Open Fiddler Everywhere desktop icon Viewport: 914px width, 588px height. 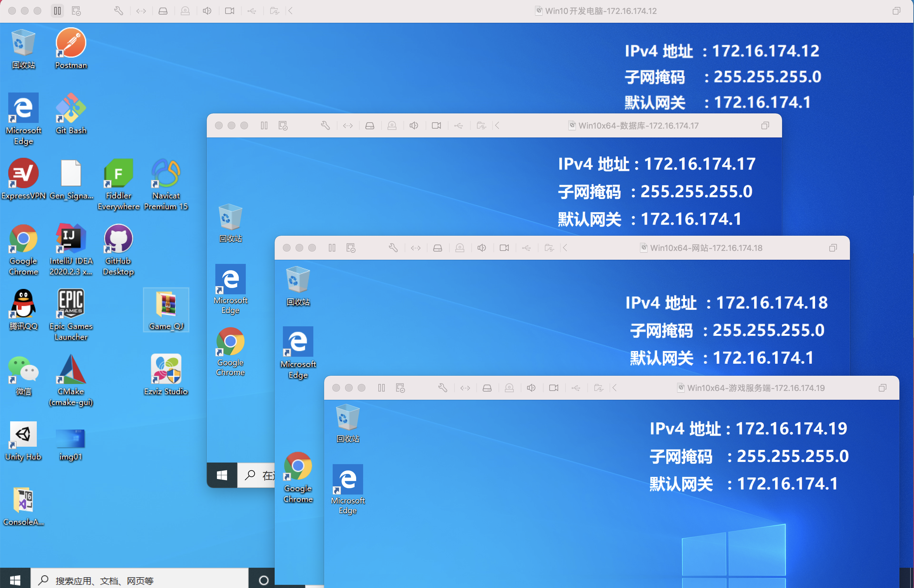click(x=119, y=174)
